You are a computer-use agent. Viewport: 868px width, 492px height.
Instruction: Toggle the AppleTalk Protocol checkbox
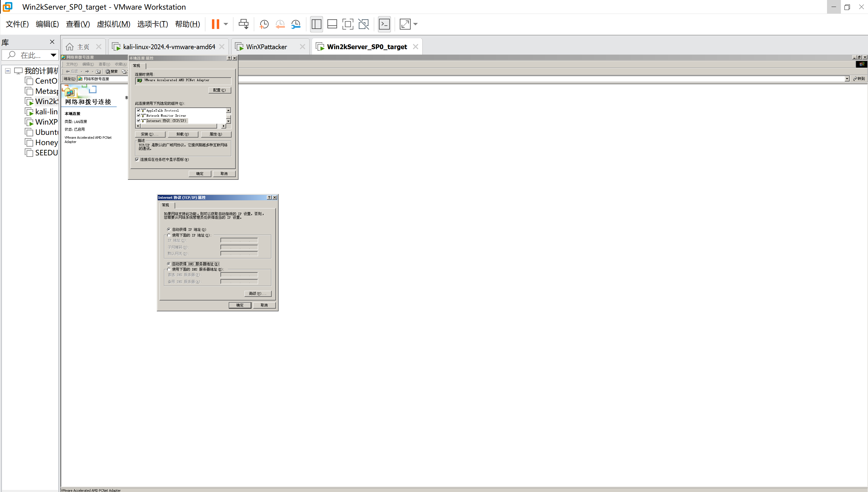click(138, 110)
